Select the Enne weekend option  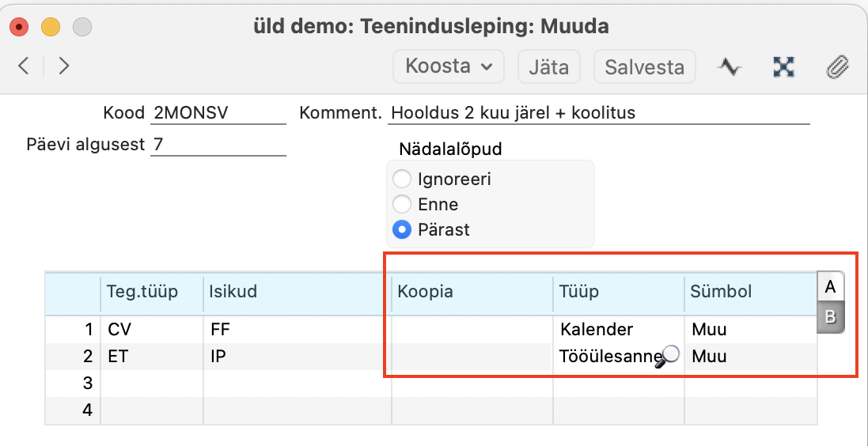pyautogui.click(x=402, y=204)
